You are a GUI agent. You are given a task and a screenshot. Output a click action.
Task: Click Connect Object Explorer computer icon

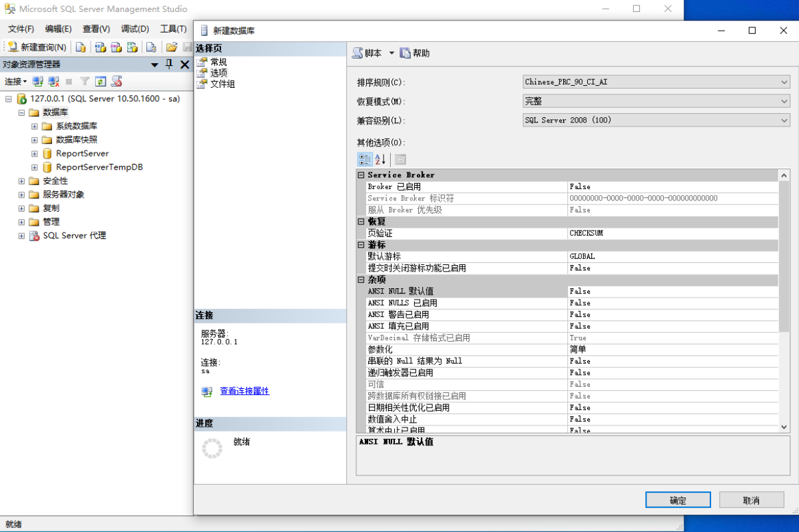tap(37, 81)
